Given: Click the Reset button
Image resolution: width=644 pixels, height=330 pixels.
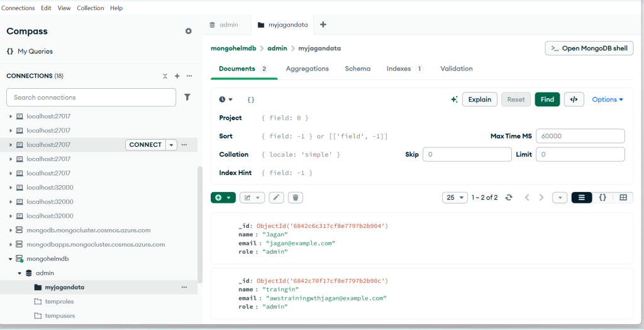Looking at the screenshot, I should point(516,100).
